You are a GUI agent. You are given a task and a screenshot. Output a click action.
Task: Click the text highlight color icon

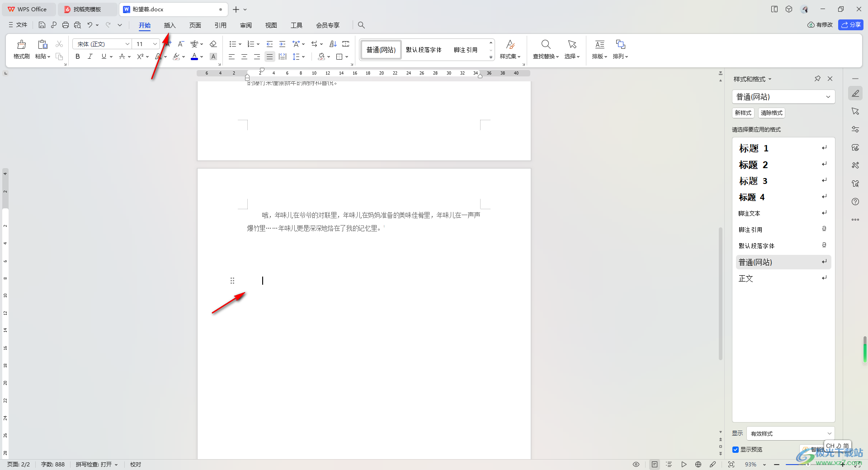176,56
